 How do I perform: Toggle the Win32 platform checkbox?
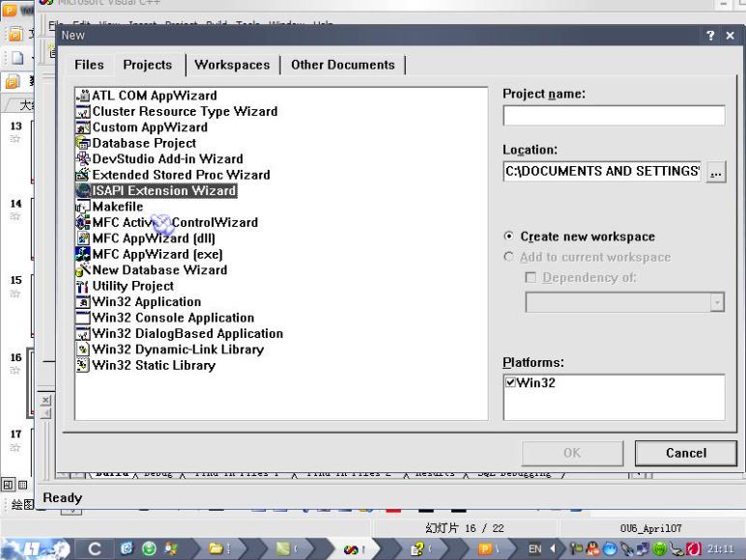pyautogui.click(x=510, y=382)
